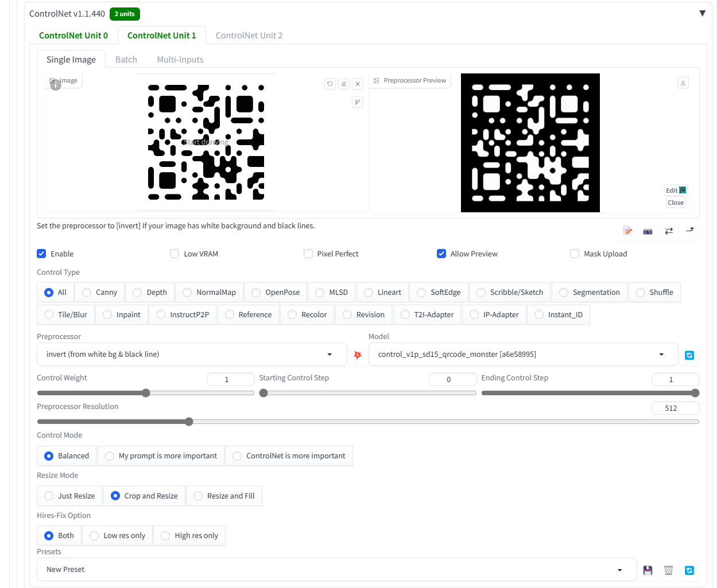This screenshot has height=588, width=717.
Task: Adjust the Preprocessor Resolution slider
Action: point(368,422)
